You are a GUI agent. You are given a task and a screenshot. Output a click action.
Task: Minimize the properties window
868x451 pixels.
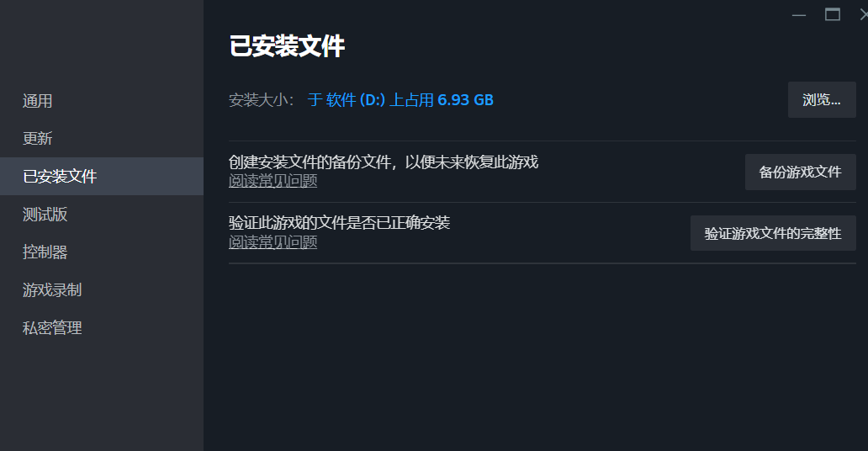click(799, 15)
